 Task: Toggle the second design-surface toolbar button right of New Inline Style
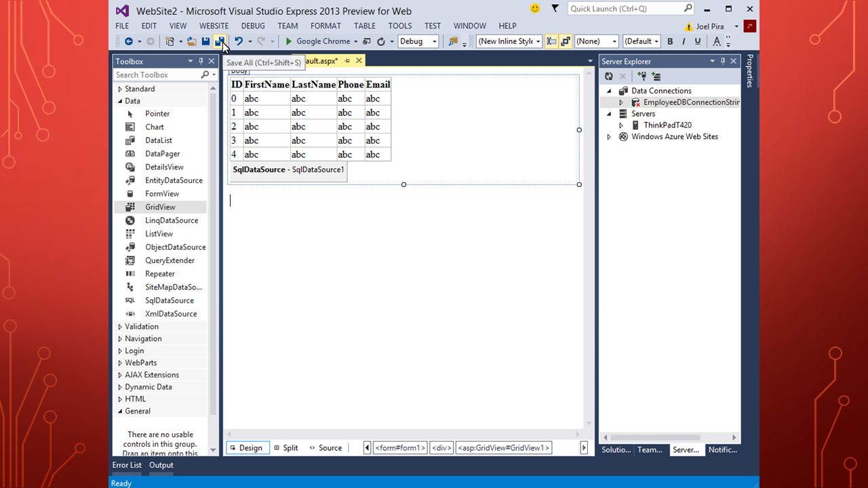tap(566, 41)
